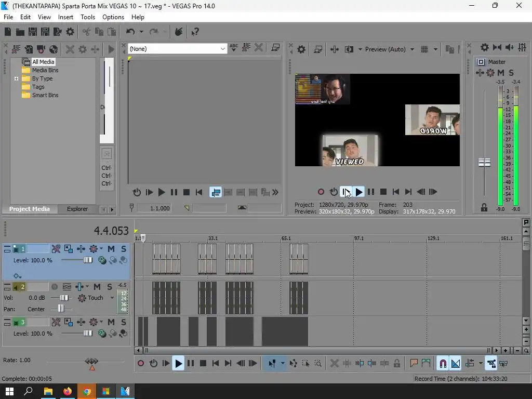Open Touch automation mode dropdown
Image resolution: width=532 pixels, height=399 pixels.
tap(112, 298)
